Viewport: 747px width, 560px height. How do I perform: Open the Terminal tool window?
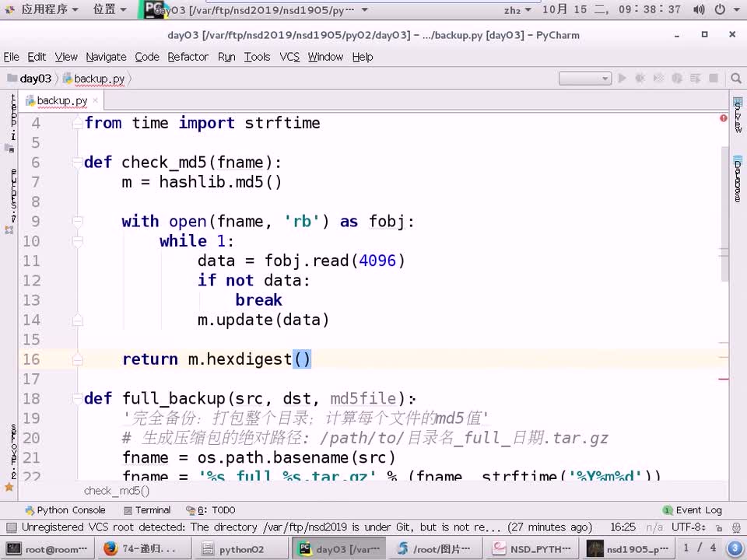point(147,510)
